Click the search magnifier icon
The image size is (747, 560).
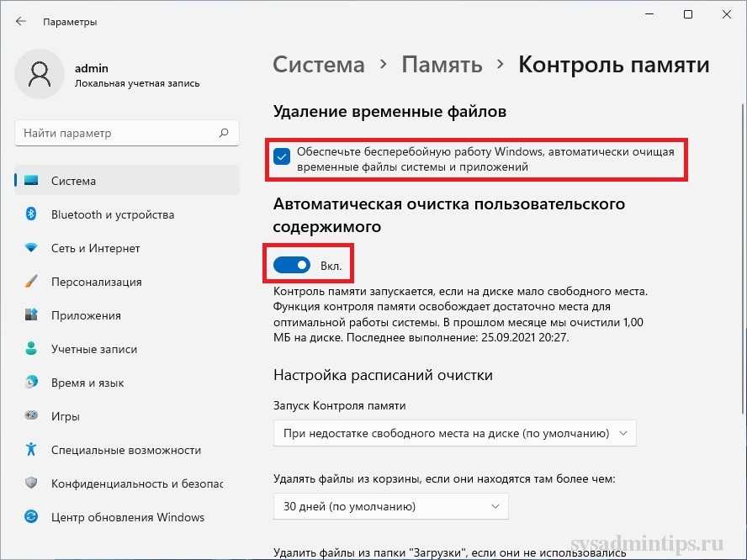pyautogui.click(x=224, y=133)
